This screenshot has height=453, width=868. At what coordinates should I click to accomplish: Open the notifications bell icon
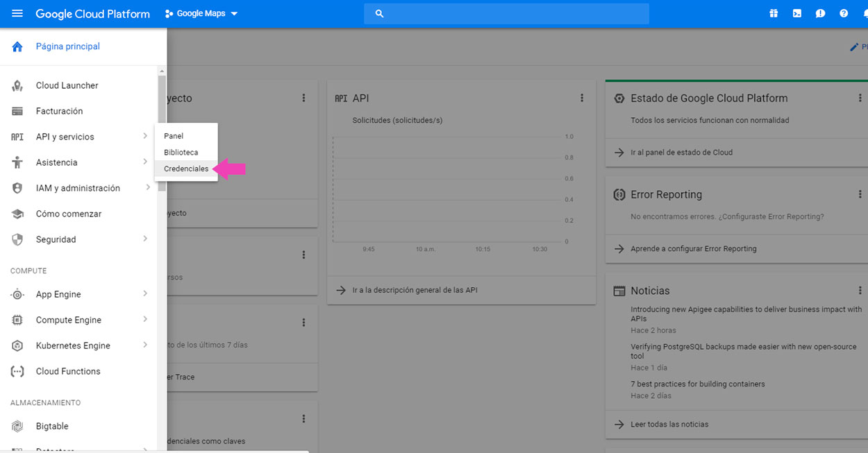tap(865, 14)
